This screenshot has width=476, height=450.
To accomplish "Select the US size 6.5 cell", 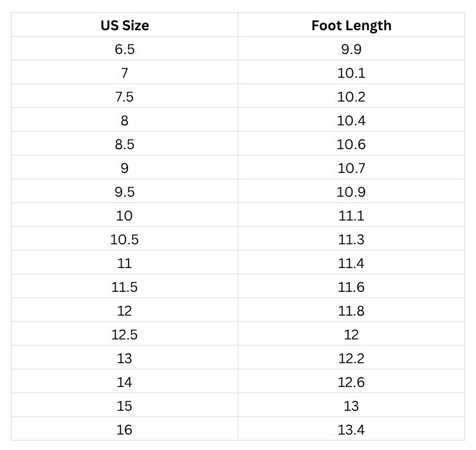I will 124,49.
